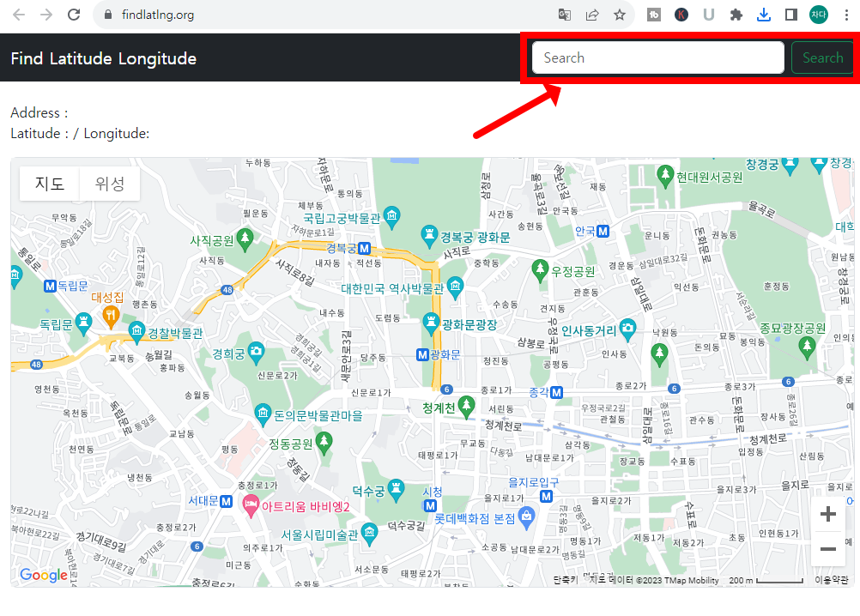The width and height of the screenshot is (860, 616).
Task: Zoom in the map with plus button
Action: coord(827,514)
